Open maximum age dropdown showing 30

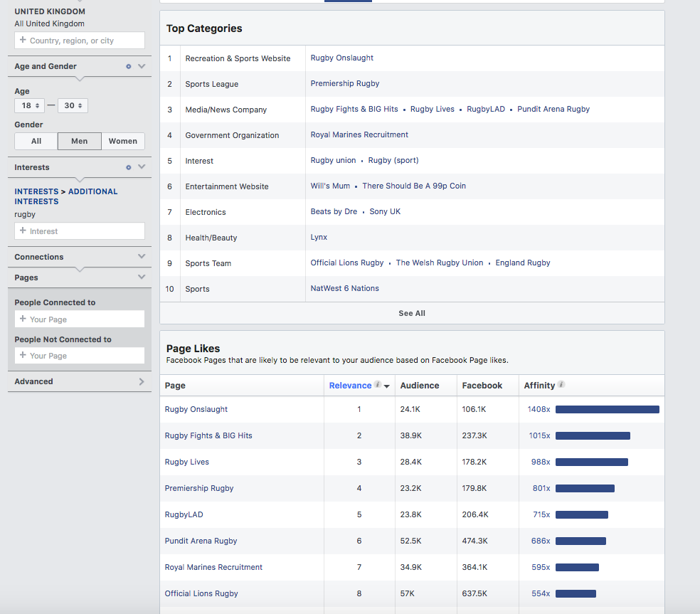[x=73, y=106]
